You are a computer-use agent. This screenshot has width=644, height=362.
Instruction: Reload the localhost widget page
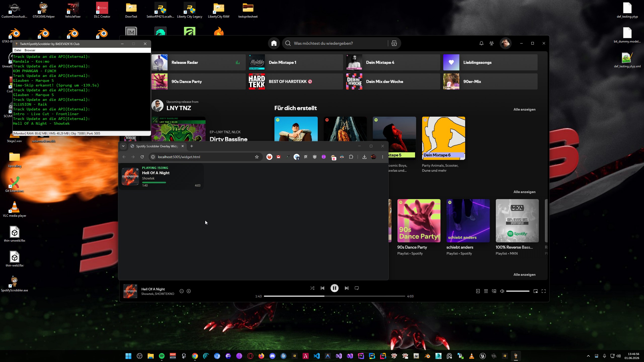click(142, 157)
